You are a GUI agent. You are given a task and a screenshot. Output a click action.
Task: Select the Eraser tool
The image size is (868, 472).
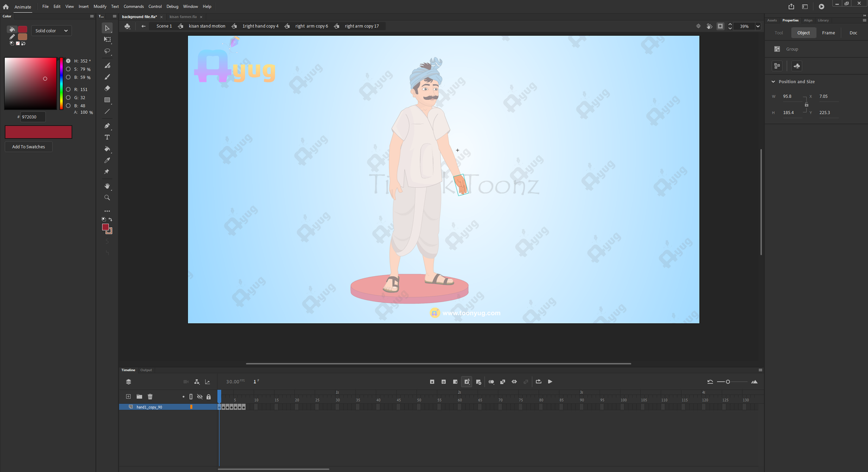click(107, 88)
